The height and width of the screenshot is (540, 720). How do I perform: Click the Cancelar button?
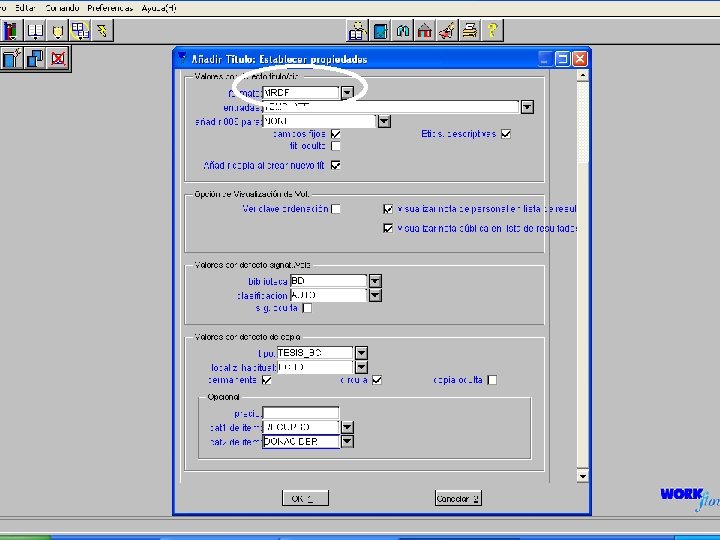(458, 498)
